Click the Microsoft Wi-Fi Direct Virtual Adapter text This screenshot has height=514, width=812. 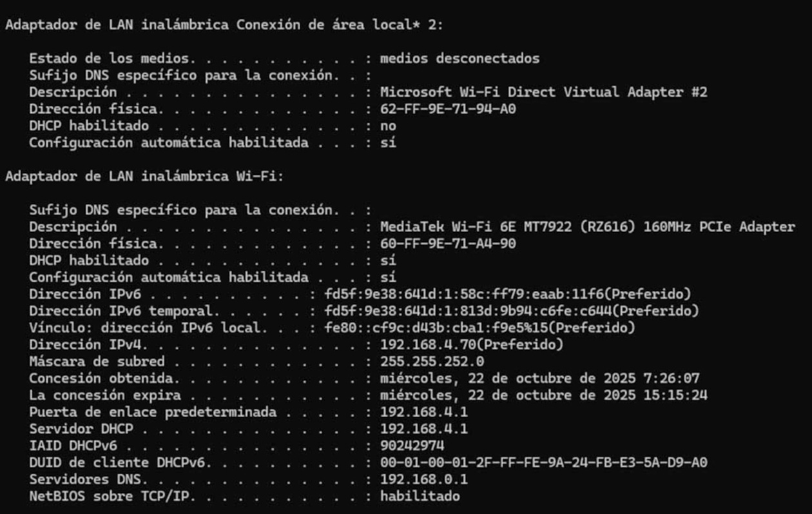pyautogui.click(x=543, y=92)
